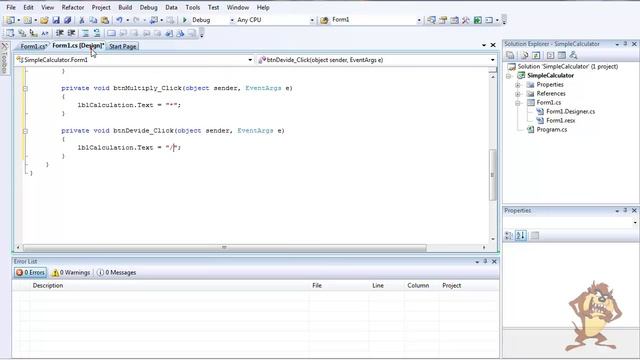Collapse btnMultiply_Click method outline

tap(25, 88)
